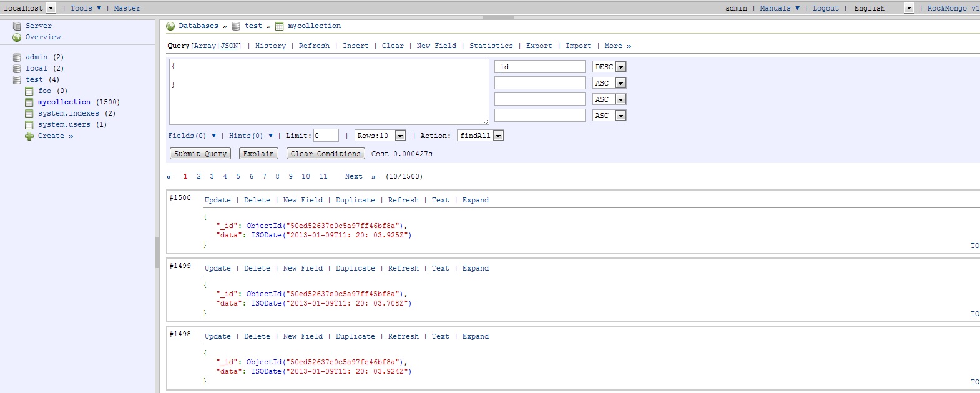The image size is (980, 393).
Task: Click the test database icon in sidebar
Action: tap(17, 80)
